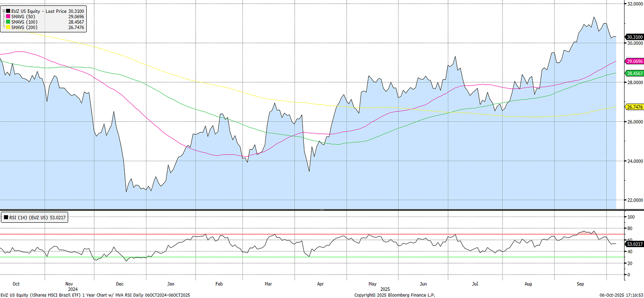
Task: Click the green SMAVG (100) color swatch
Action: (x=8, y=22)
